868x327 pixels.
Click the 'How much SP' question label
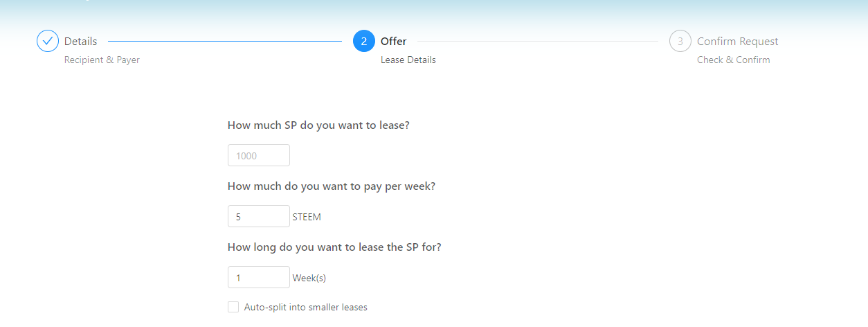[318, 125]
